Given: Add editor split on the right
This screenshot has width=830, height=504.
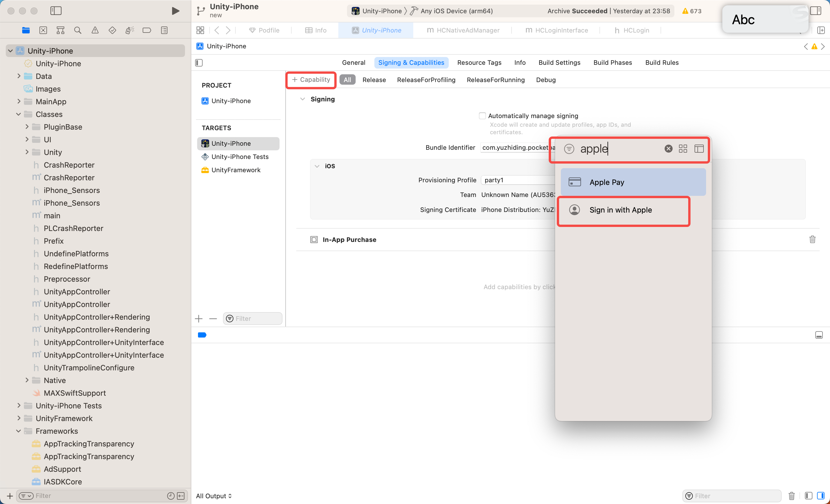Looking at the screenshot, I should (x=821, y=30).
